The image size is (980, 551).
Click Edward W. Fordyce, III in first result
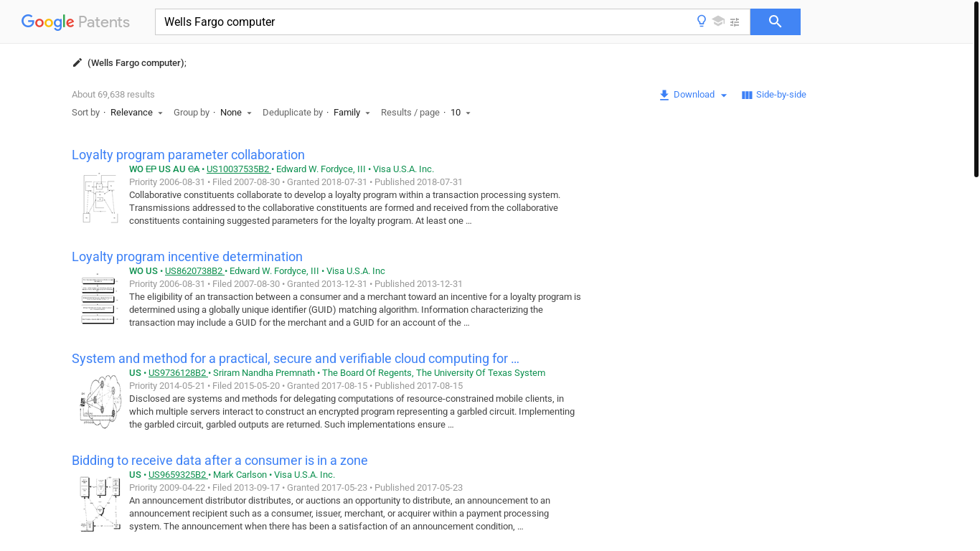click(321, 169)
